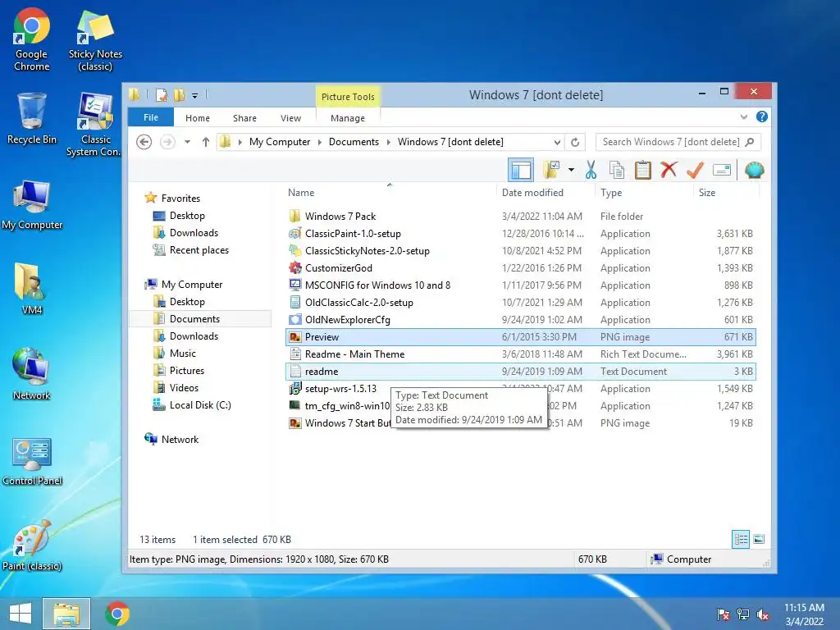Image resolution: width=840 pixels, height=630 pixels.
Task: Click New folder icon in quick access toolbar
Action: [179, 95]
